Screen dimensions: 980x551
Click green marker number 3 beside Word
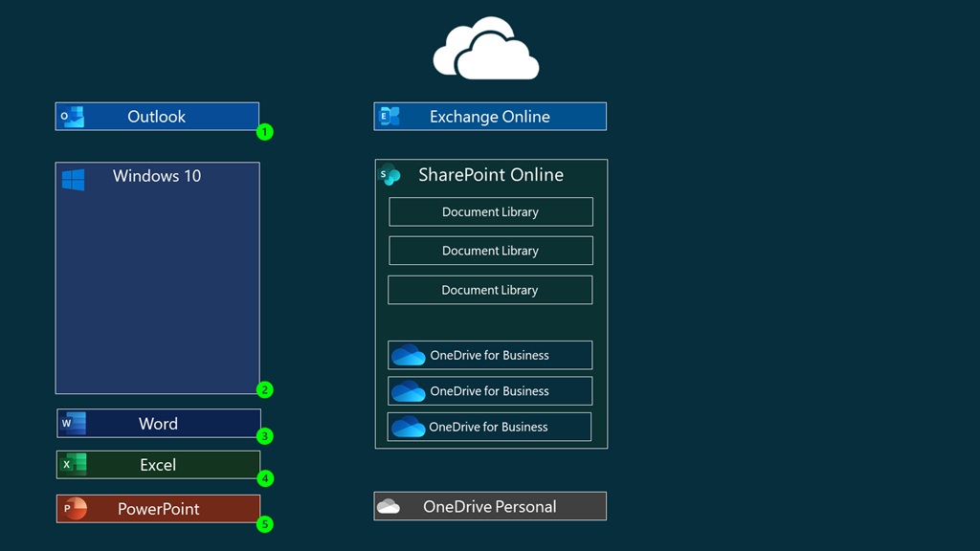pyautogui.click(x=265, y=436)
